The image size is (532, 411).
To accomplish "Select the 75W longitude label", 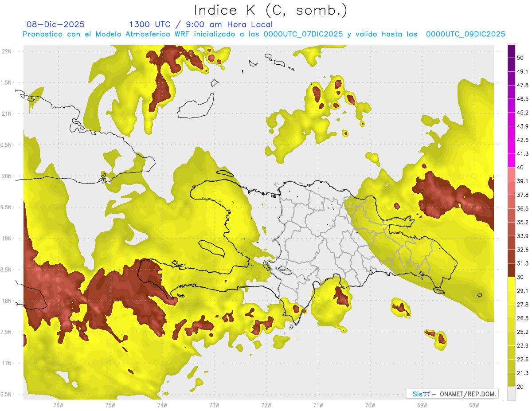I will coord(110,405).
